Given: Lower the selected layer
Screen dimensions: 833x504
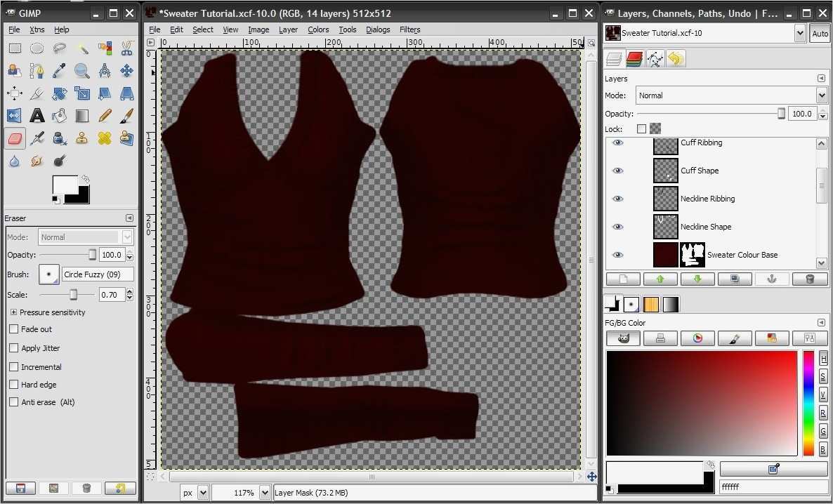Looking at the screenshot, I should click(697, 279).
